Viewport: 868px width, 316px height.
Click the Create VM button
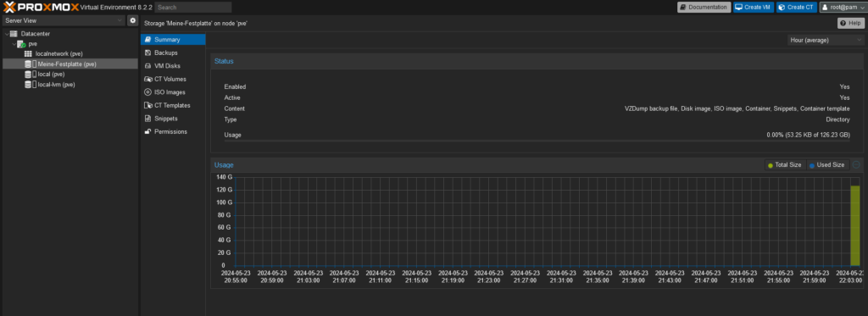(754, 7)
